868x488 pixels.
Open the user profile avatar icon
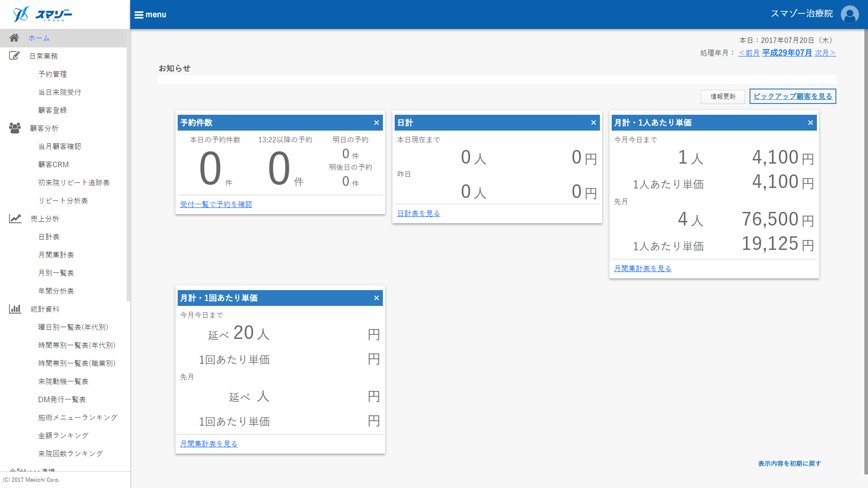[849, 14]
